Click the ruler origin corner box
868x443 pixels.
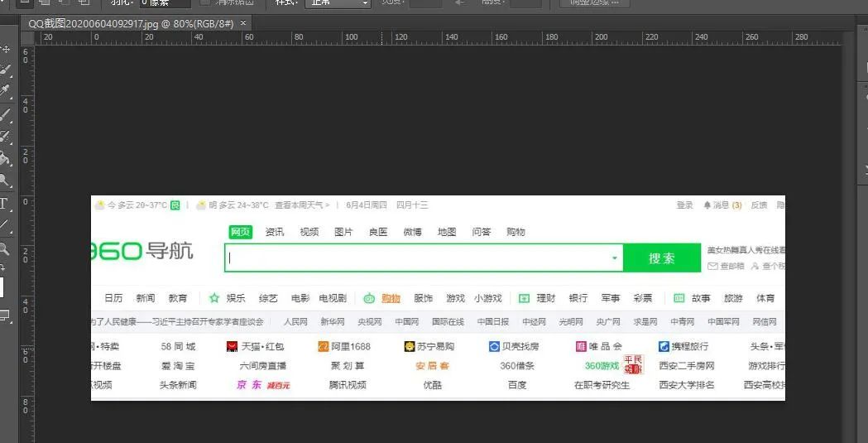point(27,38)
